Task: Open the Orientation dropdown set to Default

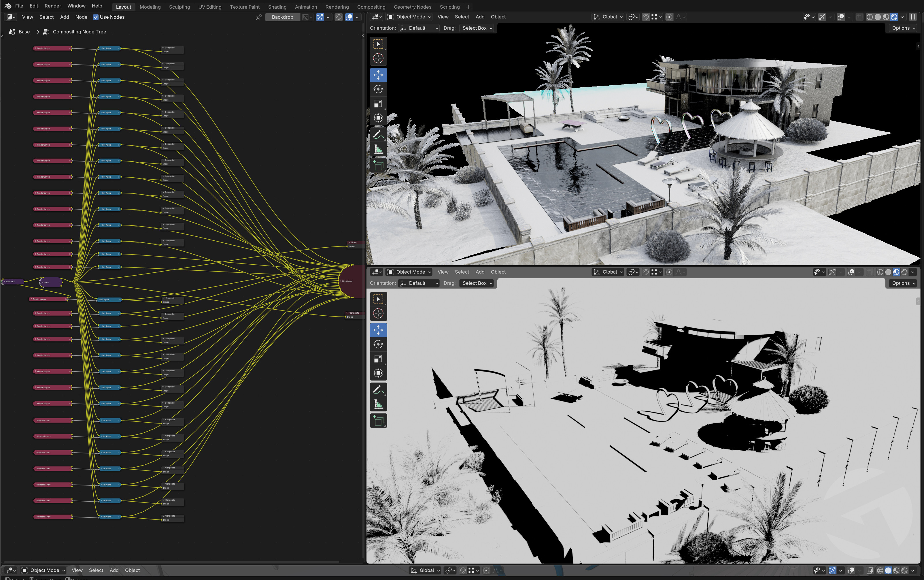Action: coord(419,28)
